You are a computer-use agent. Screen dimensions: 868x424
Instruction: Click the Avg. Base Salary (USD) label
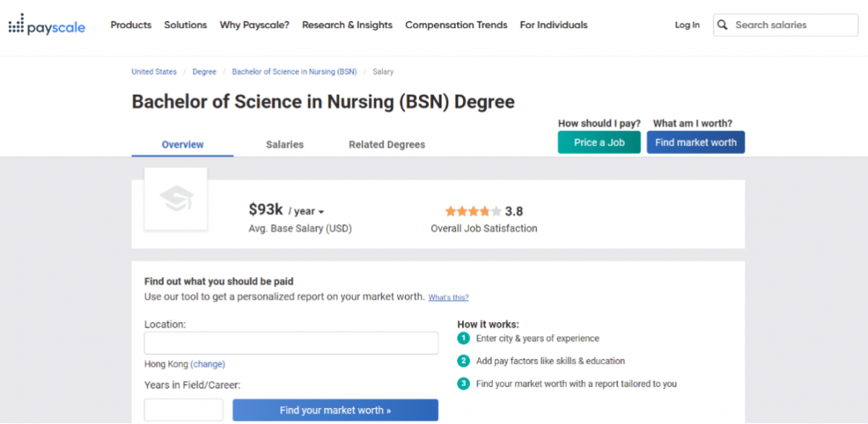click(x=300, y=228)
